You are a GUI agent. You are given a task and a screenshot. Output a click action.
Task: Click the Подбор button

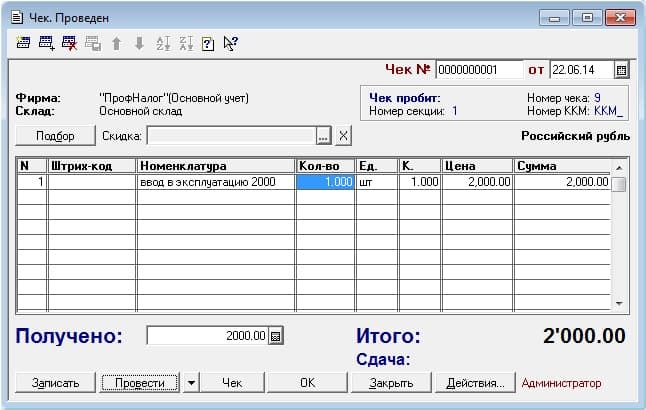[55, 136]
